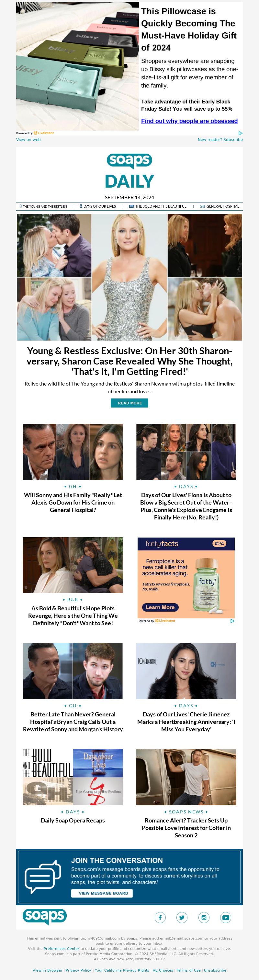259x980 pixels.
Task: Open the YouTube social icon
Action: [226, 917]
